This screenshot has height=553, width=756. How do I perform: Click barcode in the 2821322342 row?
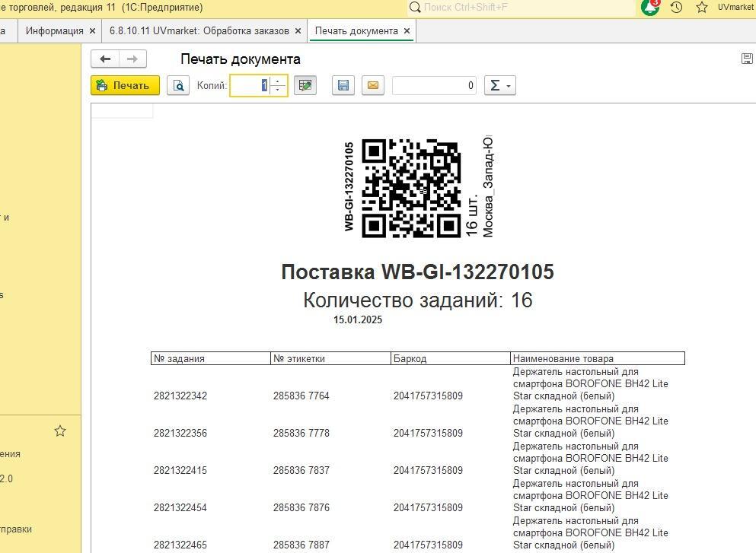coord(428,396)
